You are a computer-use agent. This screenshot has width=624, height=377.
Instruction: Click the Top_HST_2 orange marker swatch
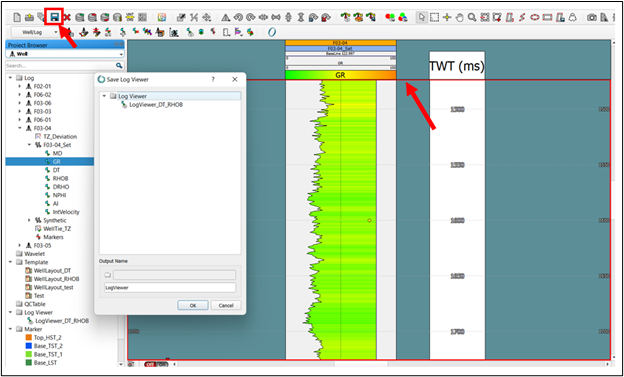(28, 338)
